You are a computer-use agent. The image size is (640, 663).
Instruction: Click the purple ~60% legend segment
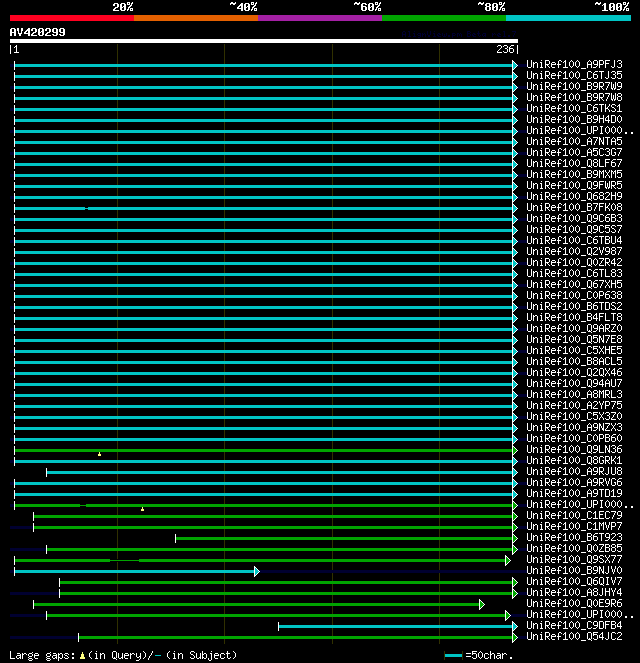click(319, 18)
